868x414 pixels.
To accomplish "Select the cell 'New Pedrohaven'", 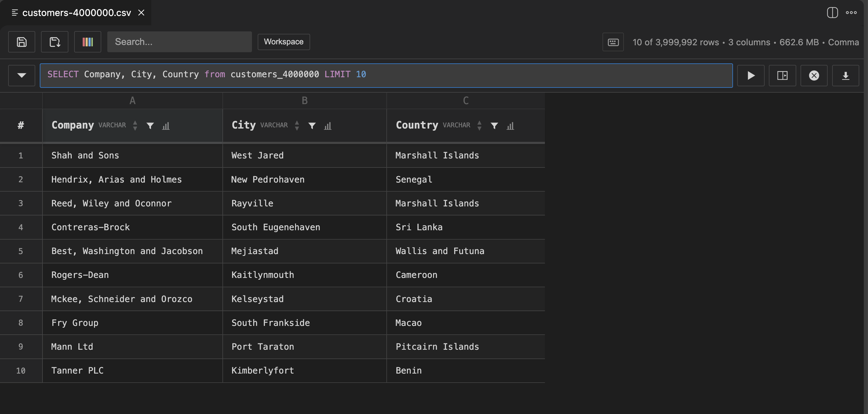I will click(x=305, y=180).
